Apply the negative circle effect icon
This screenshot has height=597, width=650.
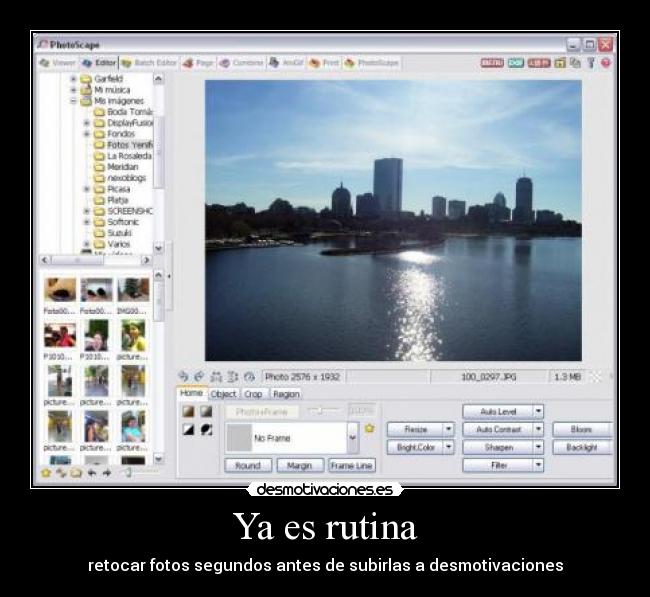coord(206,430)
